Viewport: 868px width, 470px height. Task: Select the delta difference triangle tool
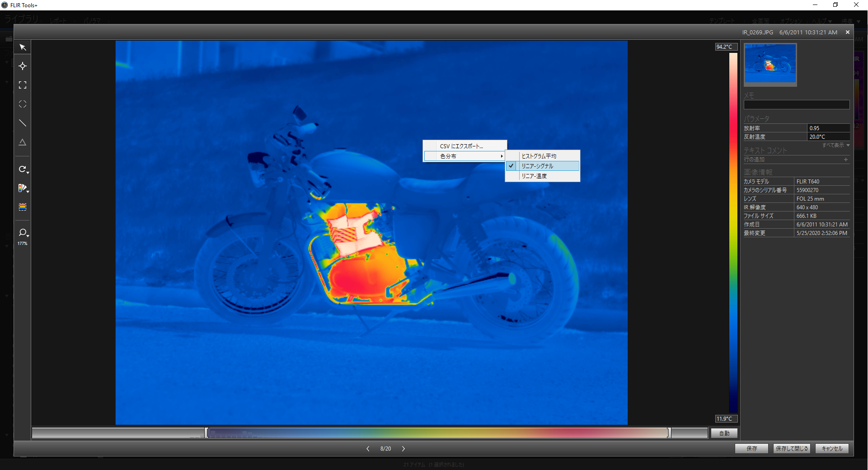23,142
